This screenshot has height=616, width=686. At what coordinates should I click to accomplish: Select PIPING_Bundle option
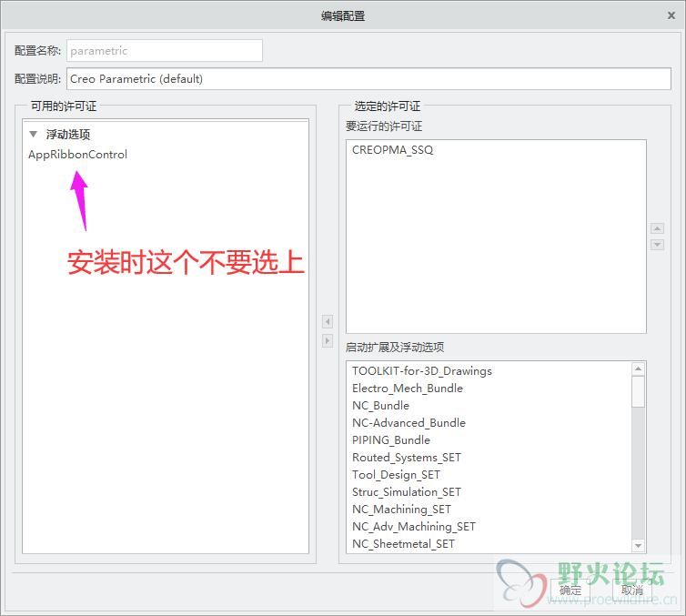pyautogui.click(x=391, y=440)
